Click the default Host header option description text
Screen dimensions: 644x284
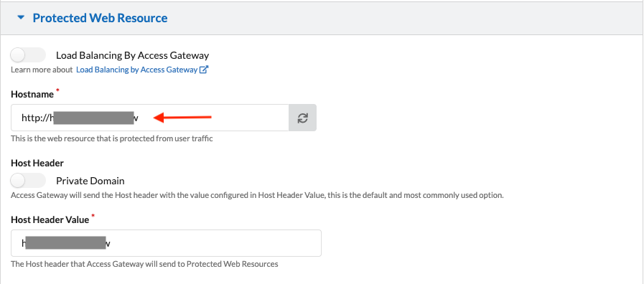pos(257,195)
